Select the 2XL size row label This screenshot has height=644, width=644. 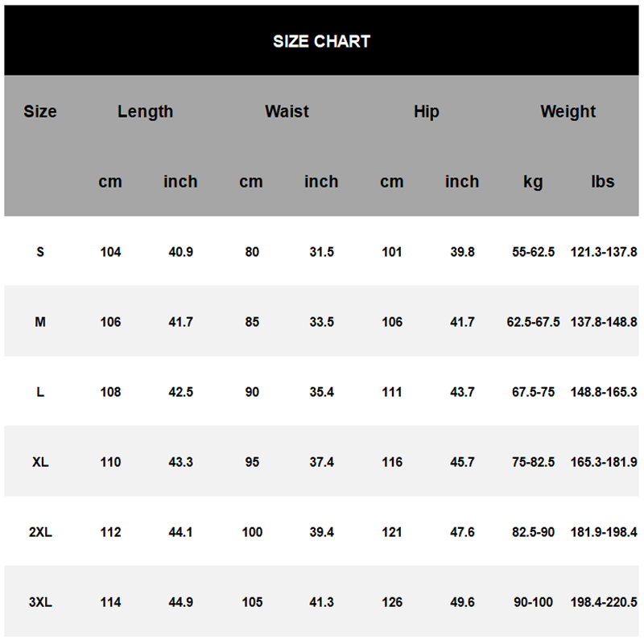pos(40,532)
